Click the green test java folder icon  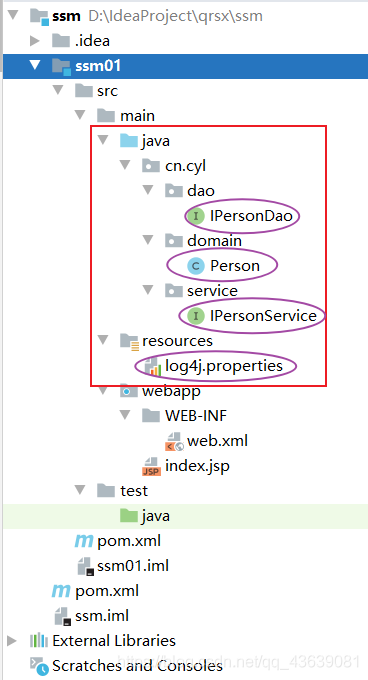coord(128,516)
